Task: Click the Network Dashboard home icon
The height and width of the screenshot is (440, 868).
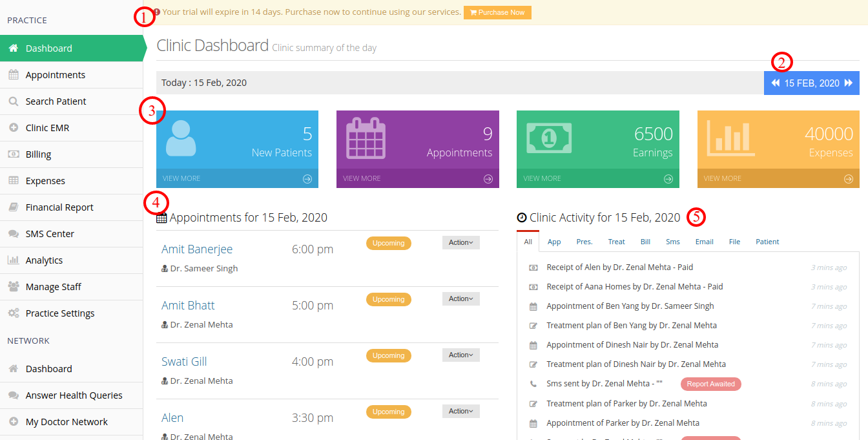Action: click(13, 369)
